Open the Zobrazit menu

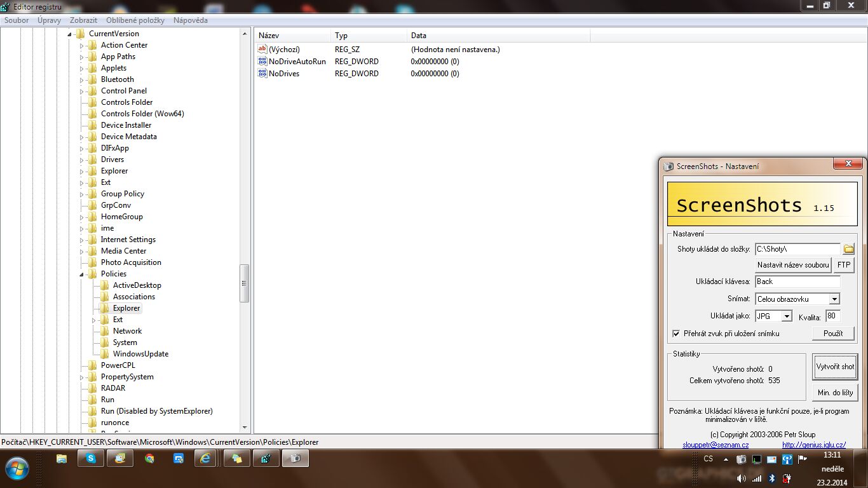83,20
